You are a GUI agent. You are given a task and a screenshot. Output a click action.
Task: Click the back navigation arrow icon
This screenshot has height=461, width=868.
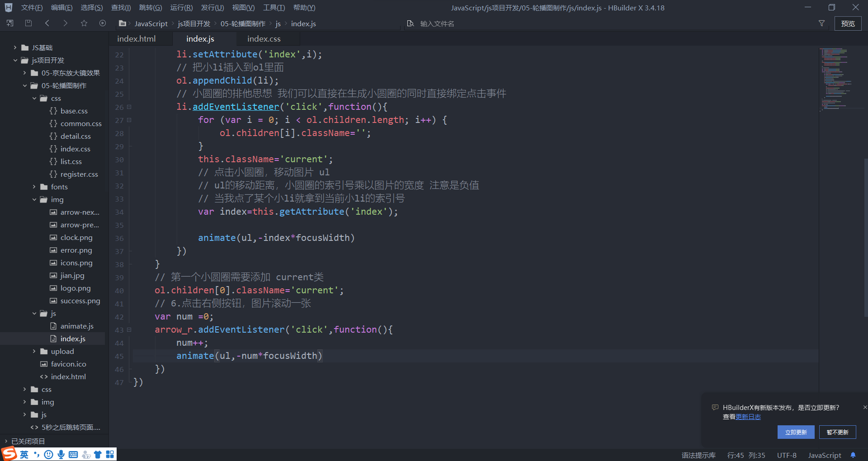(x=47, y=23)
